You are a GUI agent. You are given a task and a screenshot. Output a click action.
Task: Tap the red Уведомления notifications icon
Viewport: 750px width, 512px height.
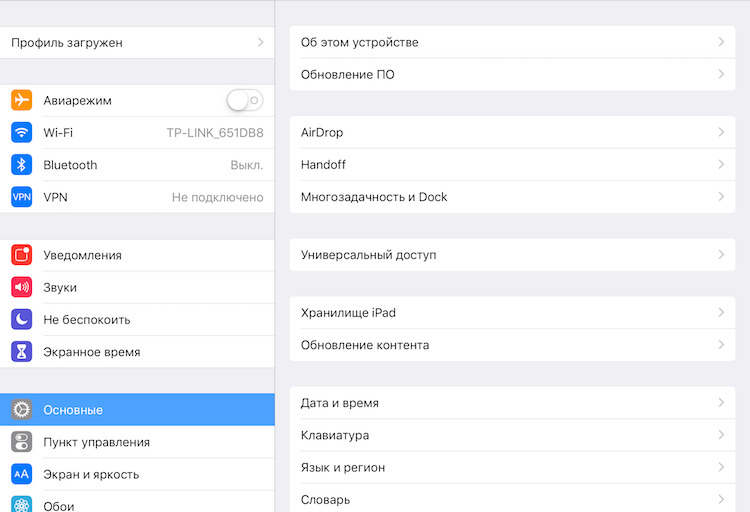22,255
